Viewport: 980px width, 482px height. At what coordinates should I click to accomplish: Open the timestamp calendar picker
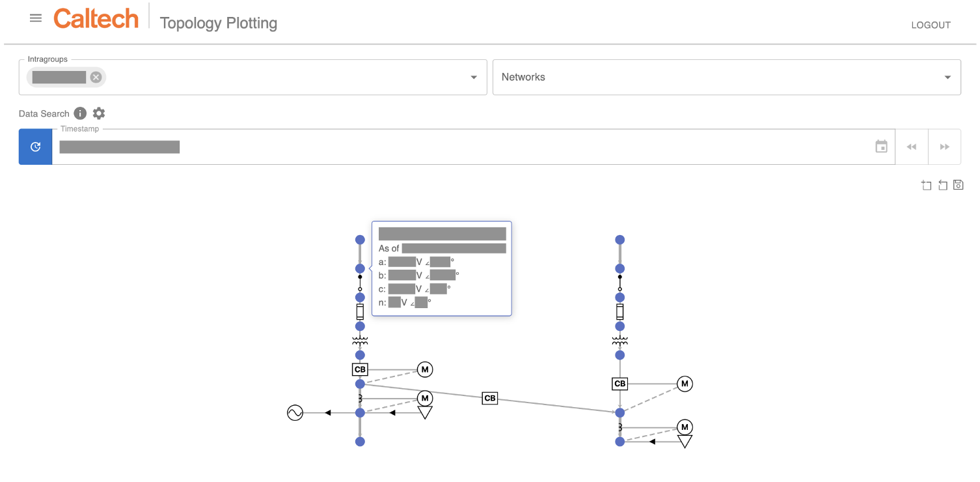pos(881,147)
